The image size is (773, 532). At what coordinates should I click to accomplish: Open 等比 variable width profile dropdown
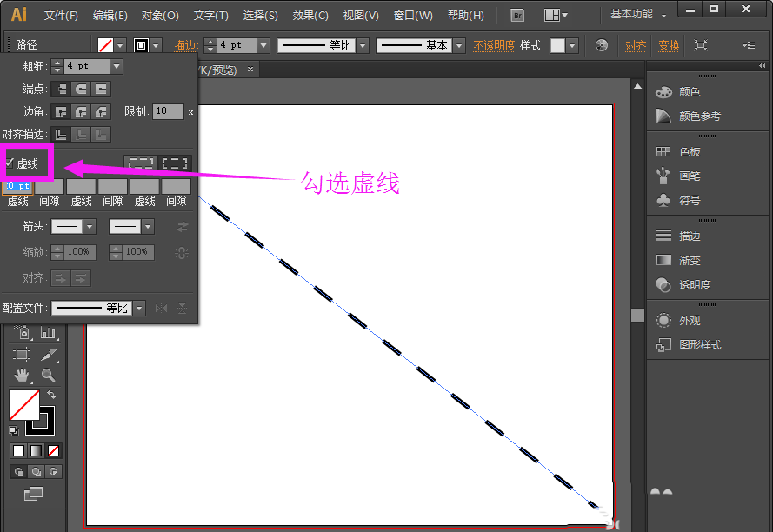(363, 45)
